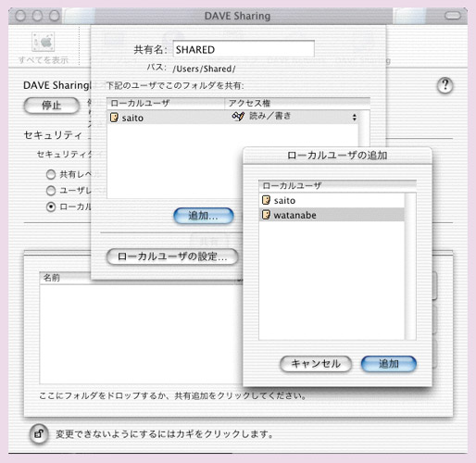Click scrollbar of the shared users list
The width and height of the screenshot is (476, 463).
pyautogui.click(x=364, y=128)
